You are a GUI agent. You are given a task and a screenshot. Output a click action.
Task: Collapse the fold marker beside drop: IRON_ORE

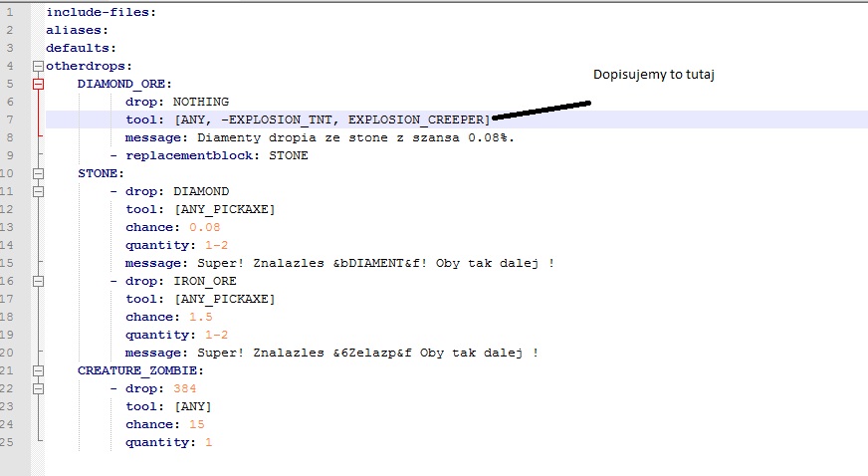tap(38, 281)
